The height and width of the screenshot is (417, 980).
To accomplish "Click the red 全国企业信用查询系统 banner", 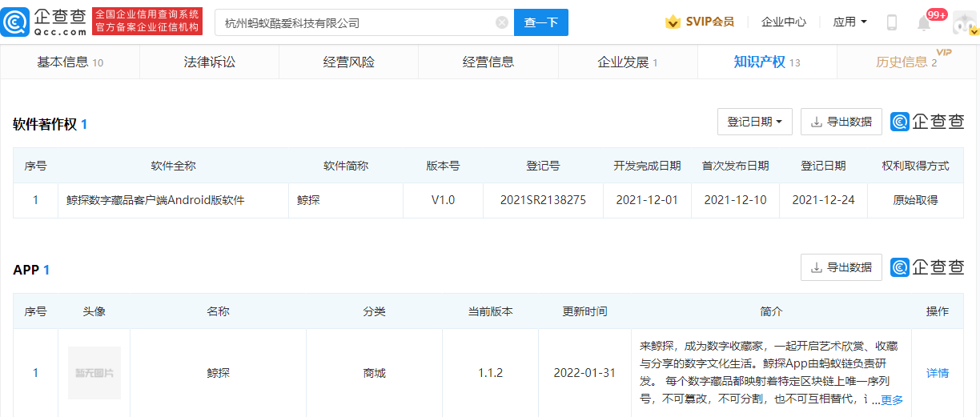I will (x=147, y=22).
